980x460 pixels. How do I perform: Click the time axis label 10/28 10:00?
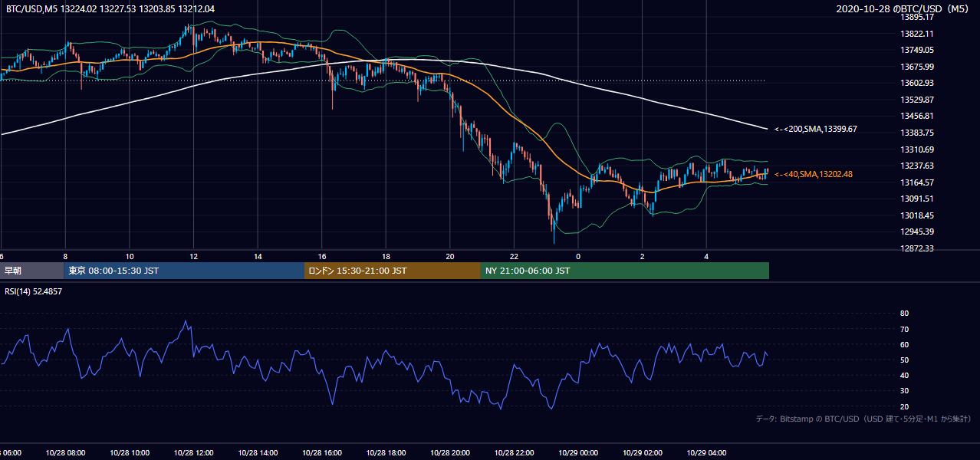coord(130,452)
